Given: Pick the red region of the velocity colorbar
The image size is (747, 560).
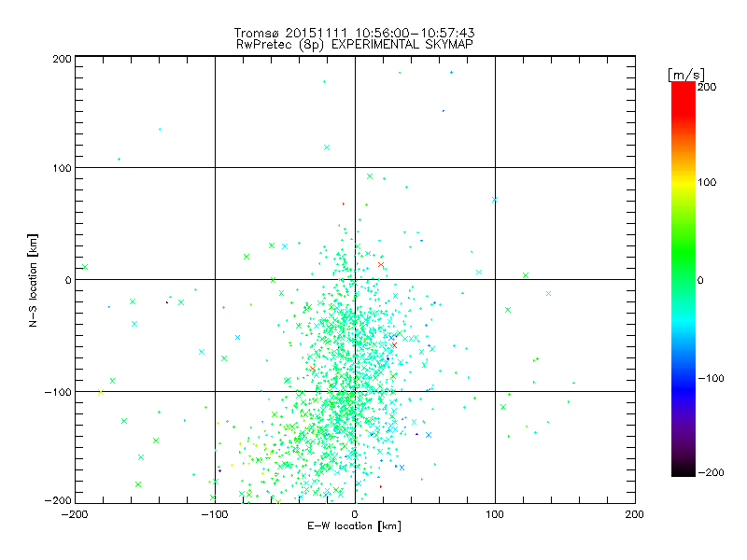Looking at the screenshot, I should point(684,98).
